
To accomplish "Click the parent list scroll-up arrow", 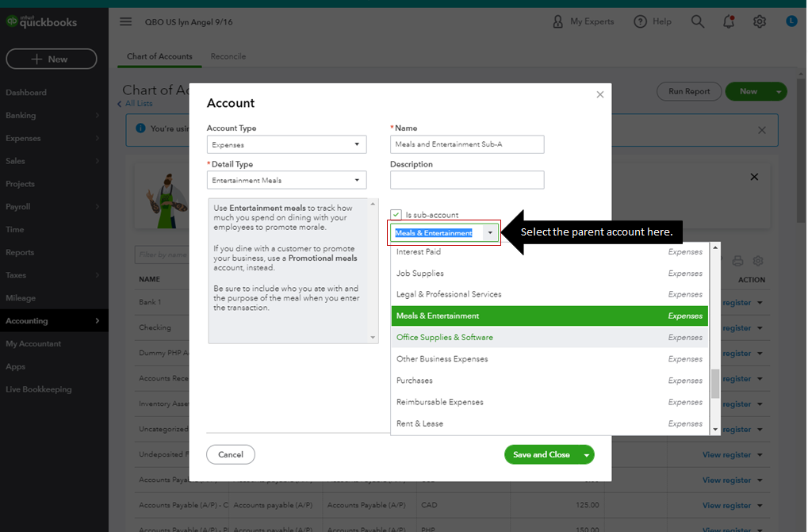I will (x=715, y=247).
